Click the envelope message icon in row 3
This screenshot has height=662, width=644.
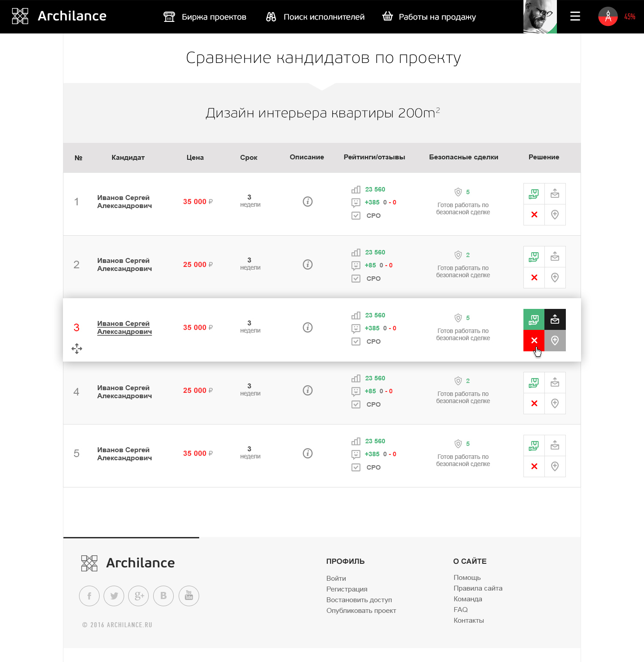[x=555, y=320]
